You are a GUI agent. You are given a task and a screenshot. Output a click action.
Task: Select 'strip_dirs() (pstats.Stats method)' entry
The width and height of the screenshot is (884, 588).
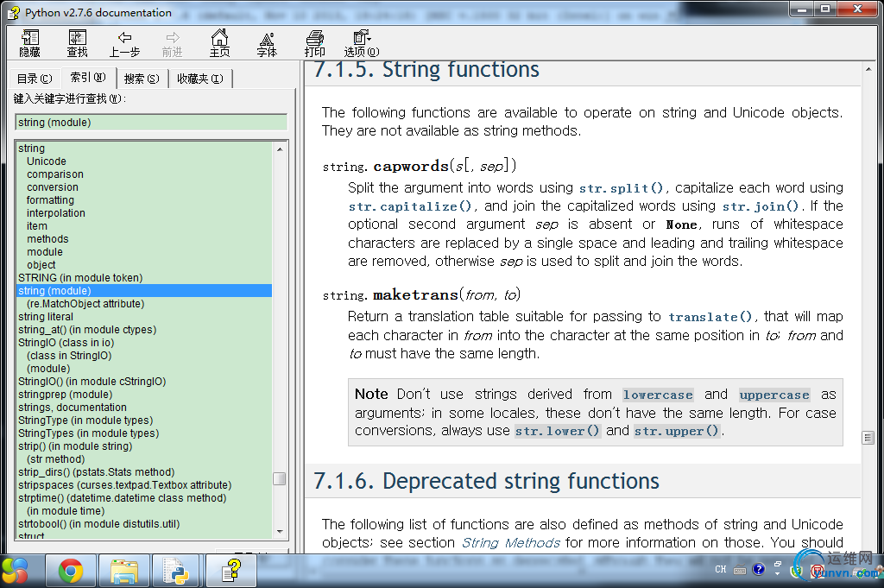(x=97, y=472)
